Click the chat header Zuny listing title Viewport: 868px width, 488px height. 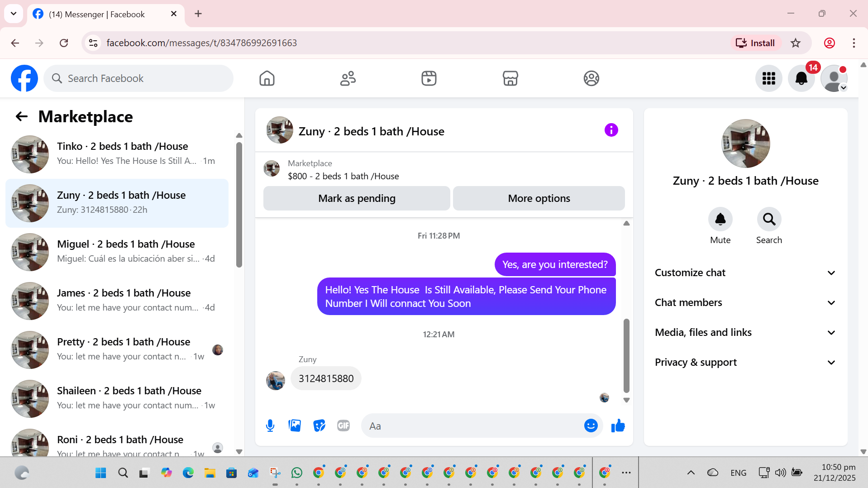pos(371,131)
